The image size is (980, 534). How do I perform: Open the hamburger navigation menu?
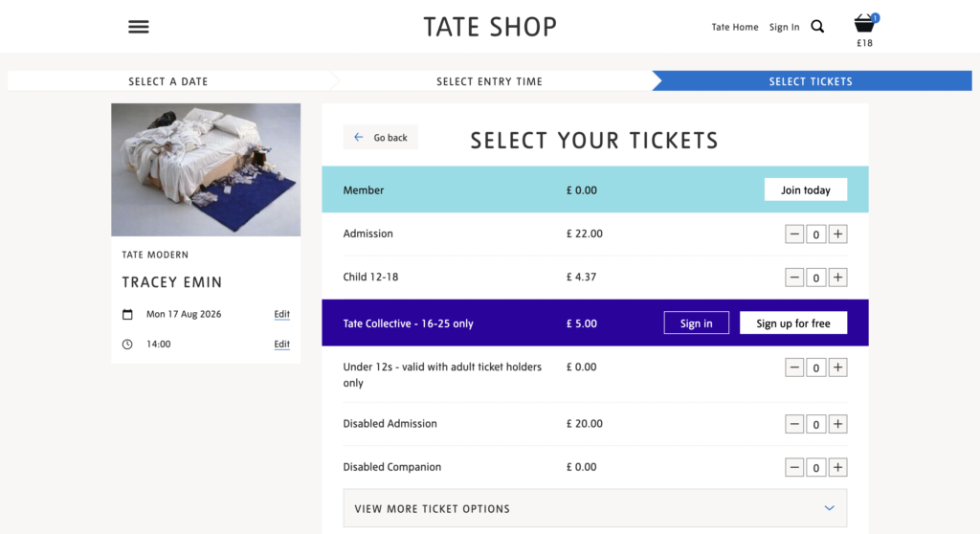[x=139, y=27]
